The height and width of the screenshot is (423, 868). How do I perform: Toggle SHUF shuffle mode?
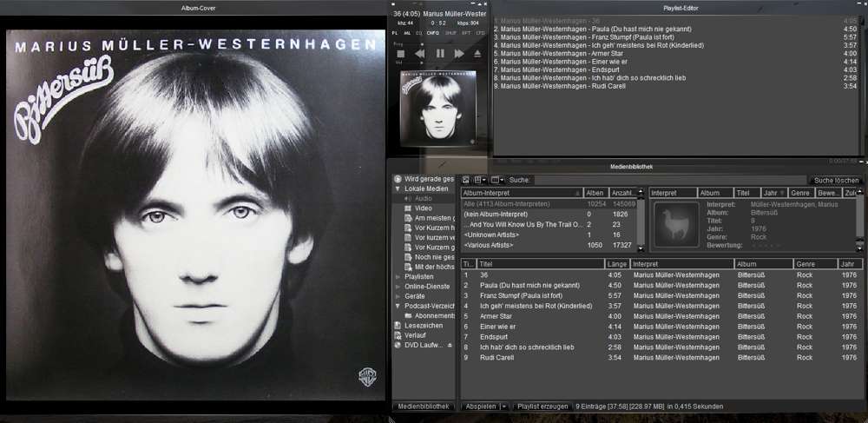click(x=450, y=33)
